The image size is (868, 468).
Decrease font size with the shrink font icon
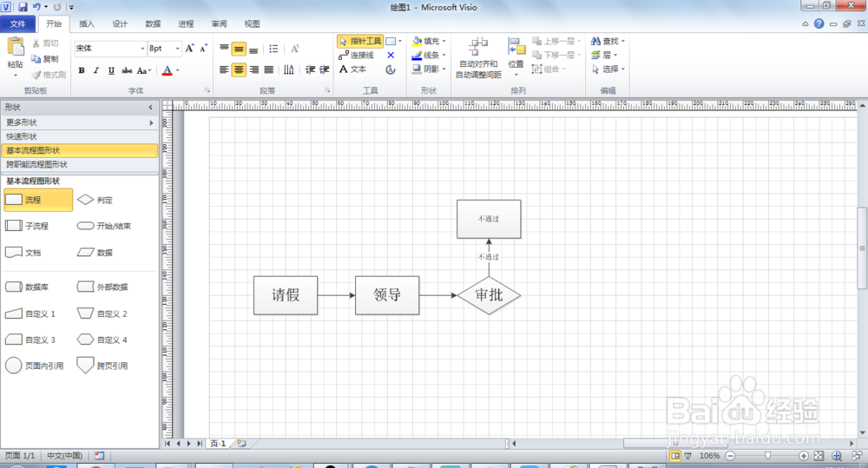click(x=204, y=49)
